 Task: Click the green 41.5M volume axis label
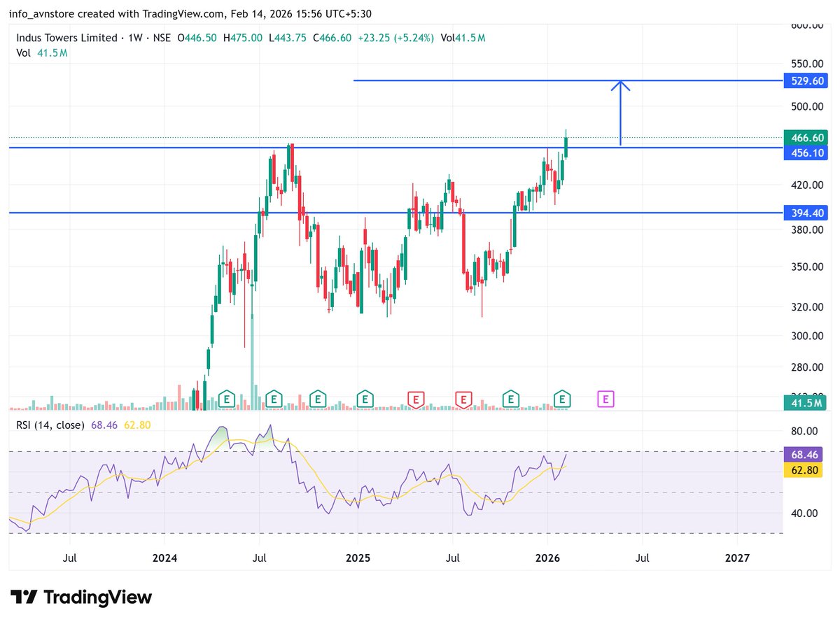point(805,402)
